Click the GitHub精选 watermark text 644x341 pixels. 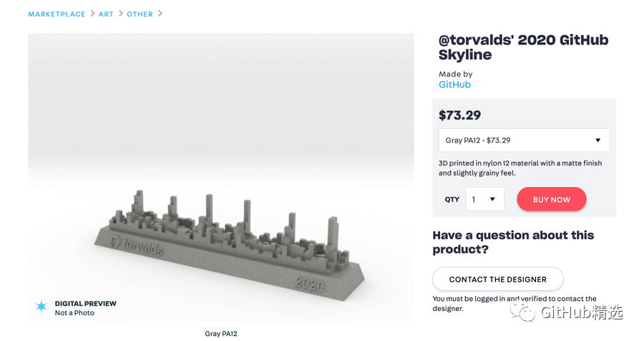tap(582, 312)
